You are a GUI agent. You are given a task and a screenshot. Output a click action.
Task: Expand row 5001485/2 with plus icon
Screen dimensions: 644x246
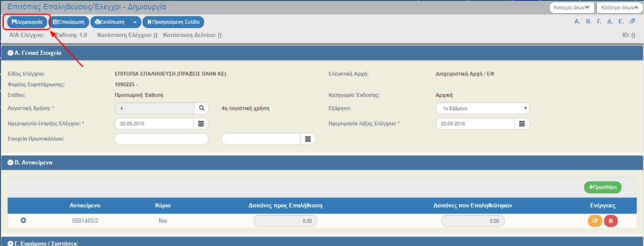[x=23, y=221]
